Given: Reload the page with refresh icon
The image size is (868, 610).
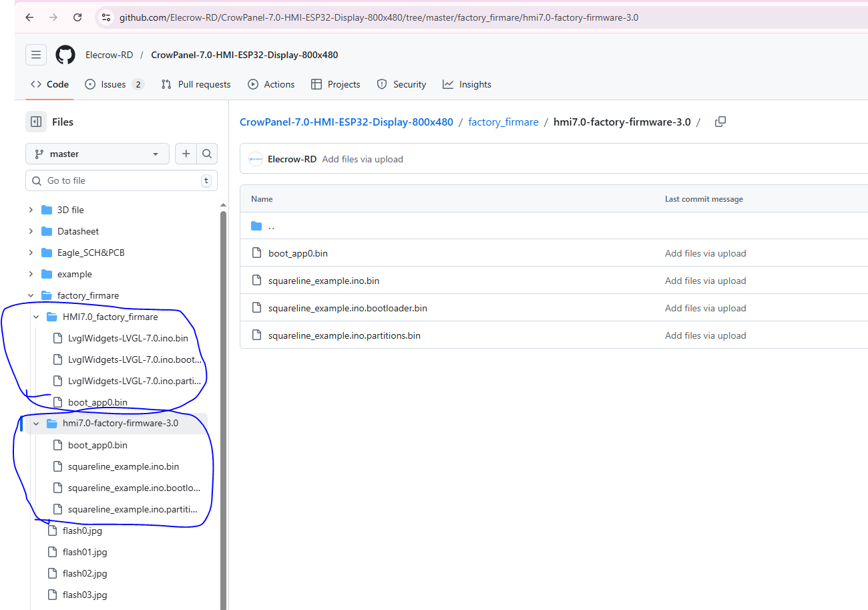Looking at the screenshot, I should (77, 17).
